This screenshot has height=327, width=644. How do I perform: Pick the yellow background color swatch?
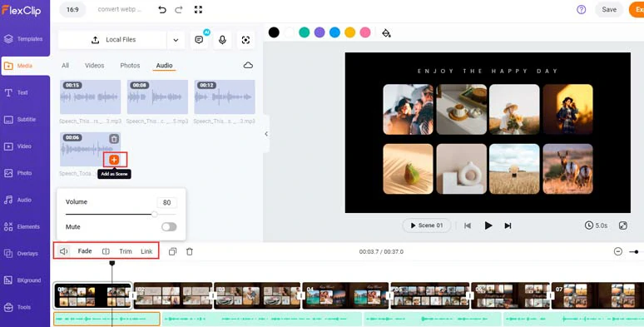coord(350,32)
